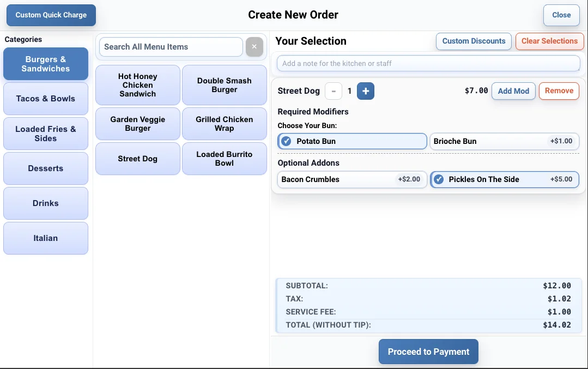588x369 pixels.
Task: Uncheck the Pickles On The Side addon
Action: (x=505, y=180)
